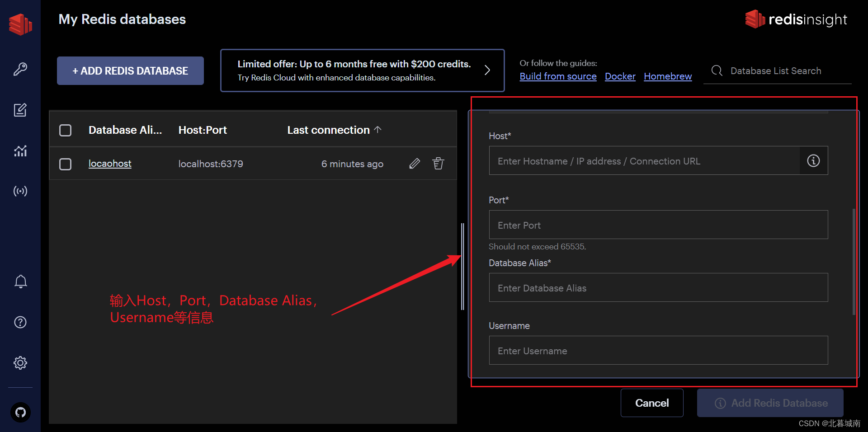Open the GitHub icon in the sidebar

pyautogui.click(x=20, y=412)
